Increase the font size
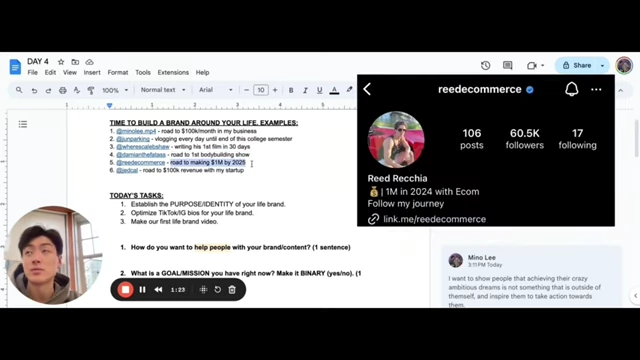The height and width of the screenshot is (360, 640). coord(275,90)
